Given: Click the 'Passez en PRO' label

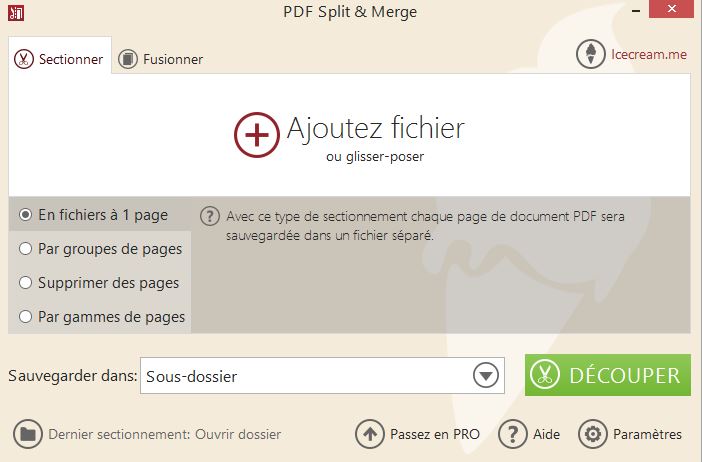Looking at the screenshot, I should click(x=435, y=434).
